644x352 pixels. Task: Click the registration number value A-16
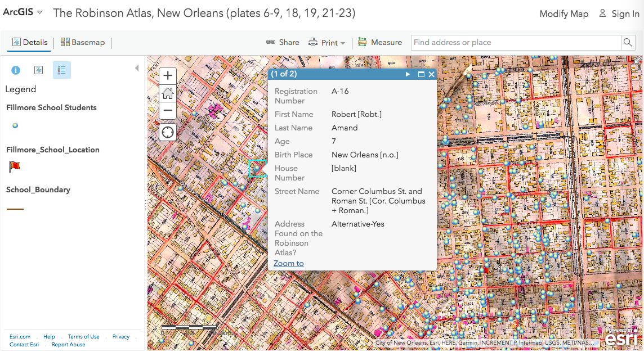pyautogui.click(x=340, y=92)
